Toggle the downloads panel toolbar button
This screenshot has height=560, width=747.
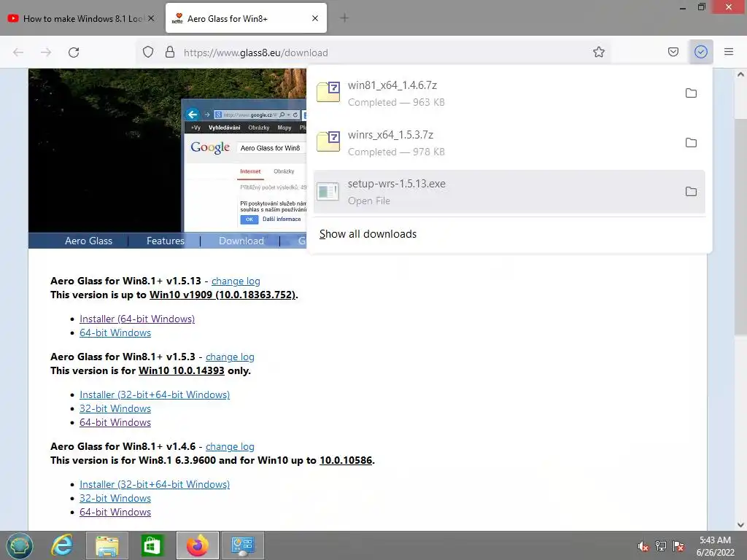point(701,52)
